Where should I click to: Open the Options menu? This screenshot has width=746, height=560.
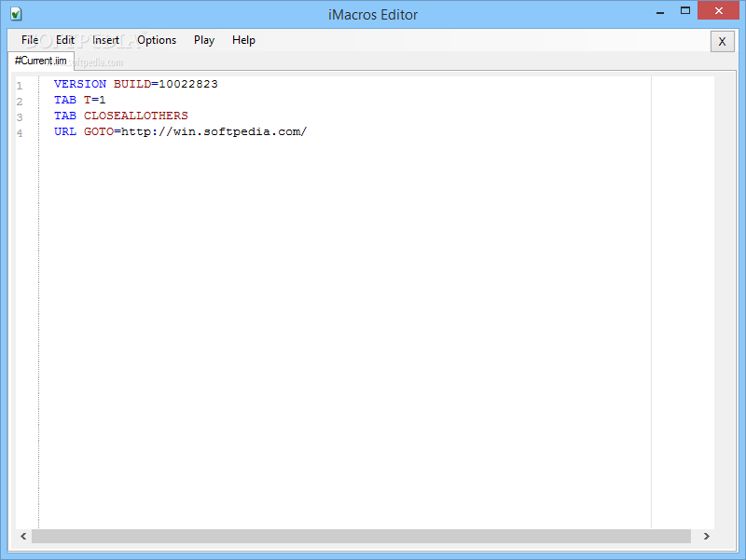[157, 40]
